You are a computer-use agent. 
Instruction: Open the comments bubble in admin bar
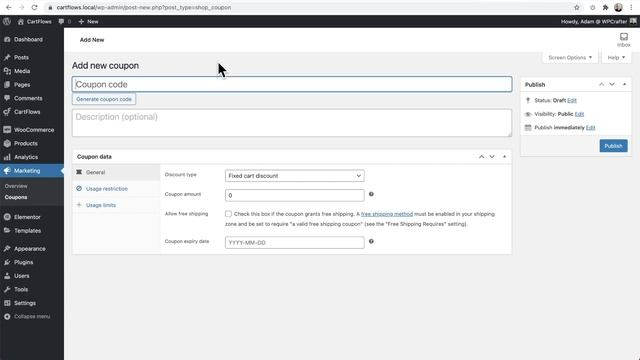[61, 21]
